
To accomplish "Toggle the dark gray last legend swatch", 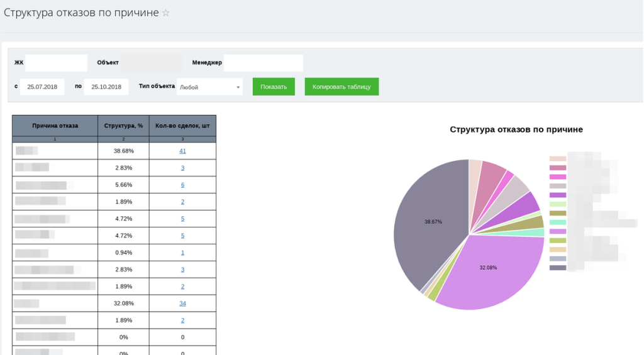I will point(558,268).
